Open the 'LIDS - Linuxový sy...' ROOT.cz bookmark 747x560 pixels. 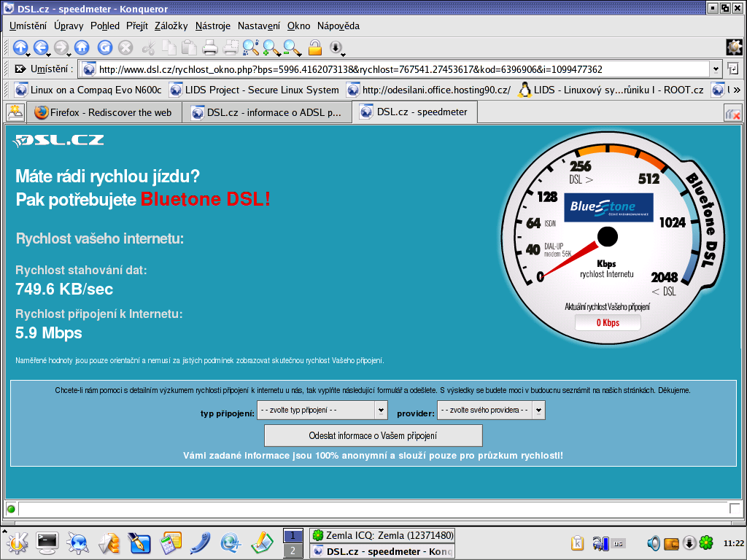pyautogui.click(x=611, y=90)
